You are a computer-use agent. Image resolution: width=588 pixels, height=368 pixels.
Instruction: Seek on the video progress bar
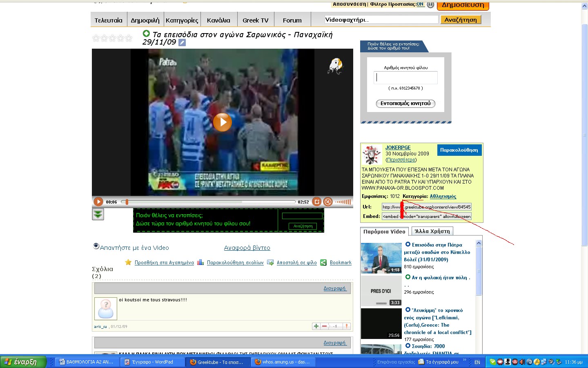(x=208, y=202)
